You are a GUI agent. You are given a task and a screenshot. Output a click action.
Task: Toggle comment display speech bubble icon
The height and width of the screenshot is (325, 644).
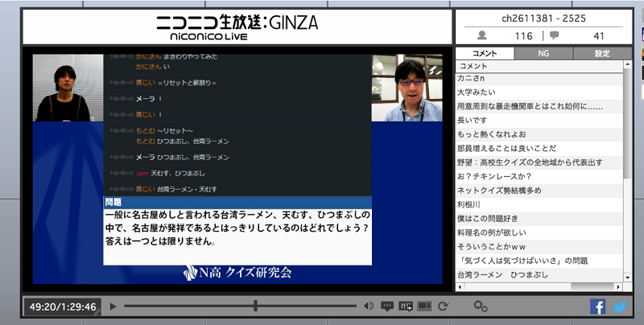point(387,306)
